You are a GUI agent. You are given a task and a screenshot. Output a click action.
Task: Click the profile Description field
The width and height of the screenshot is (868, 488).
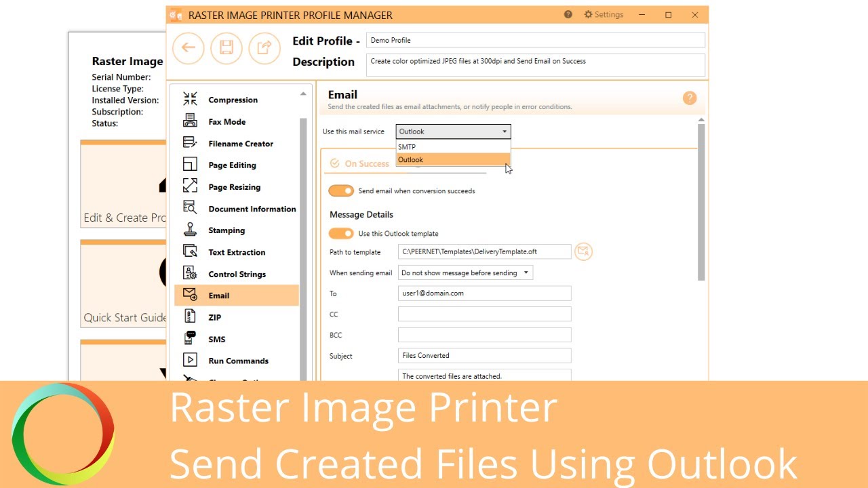[536, 65]
